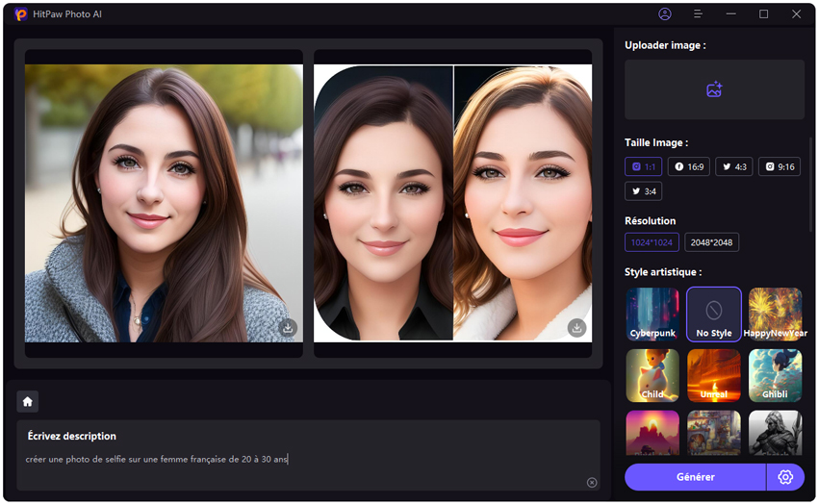Set resolution to 1024*1024
Viewport: 818px width, 504px height.
652,242
